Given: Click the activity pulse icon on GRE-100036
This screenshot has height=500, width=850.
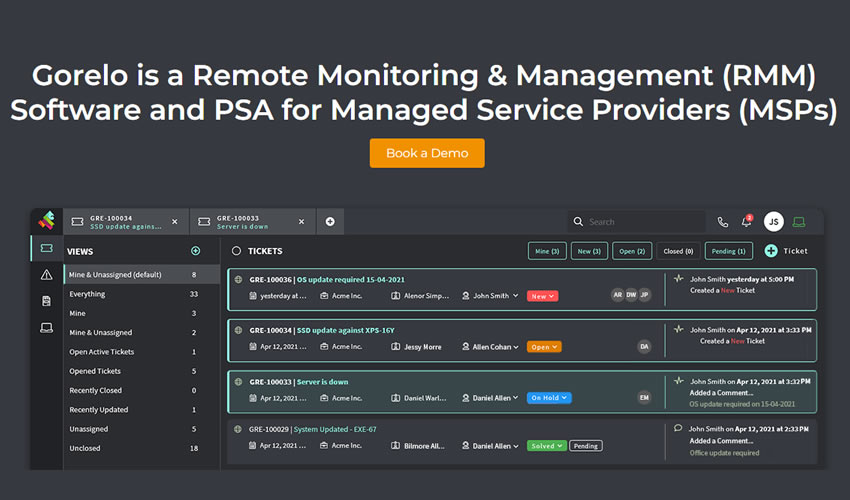Looking at the screenshot, I should pos(678,278).
